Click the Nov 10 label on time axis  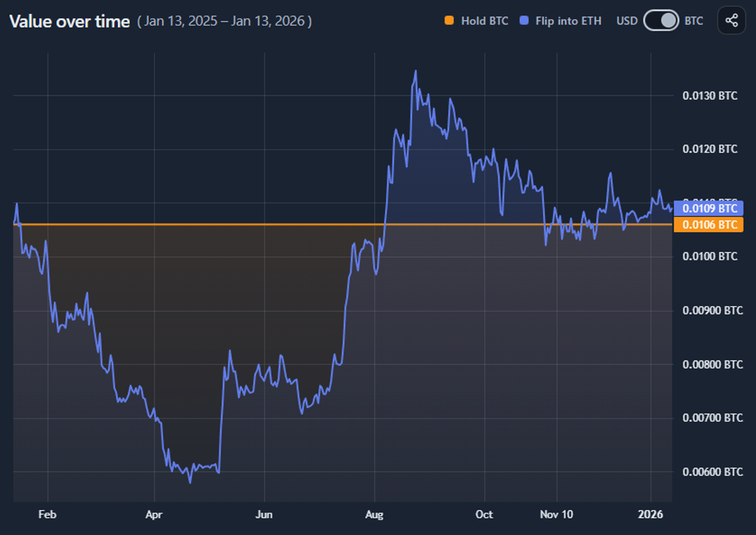tap(556, 514)
